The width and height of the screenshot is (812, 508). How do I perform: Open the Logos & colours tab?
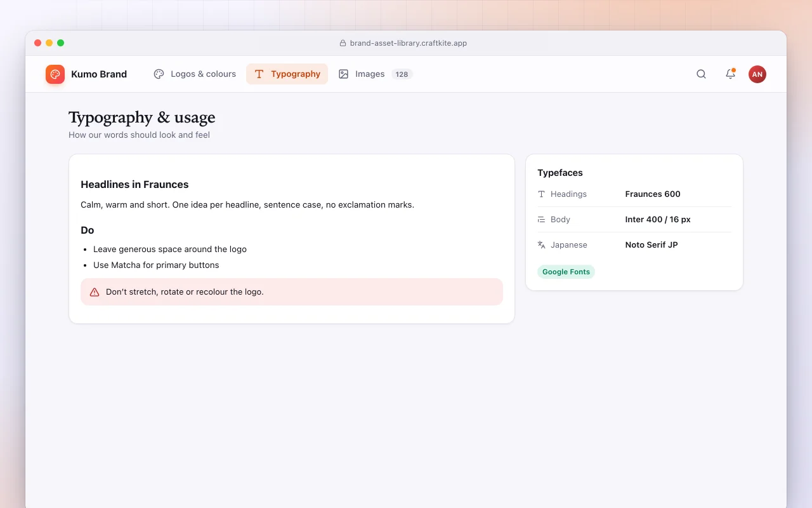coord(195,74)
